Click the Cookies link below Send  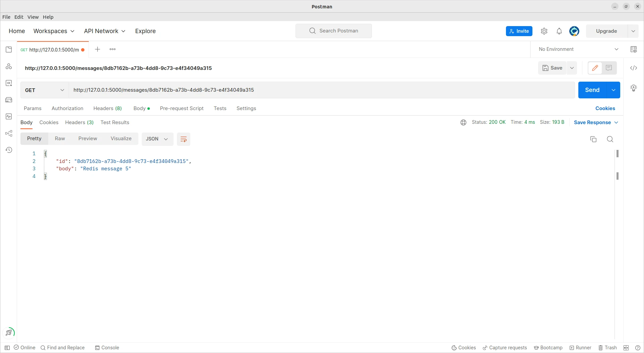[x=605, y=108]
